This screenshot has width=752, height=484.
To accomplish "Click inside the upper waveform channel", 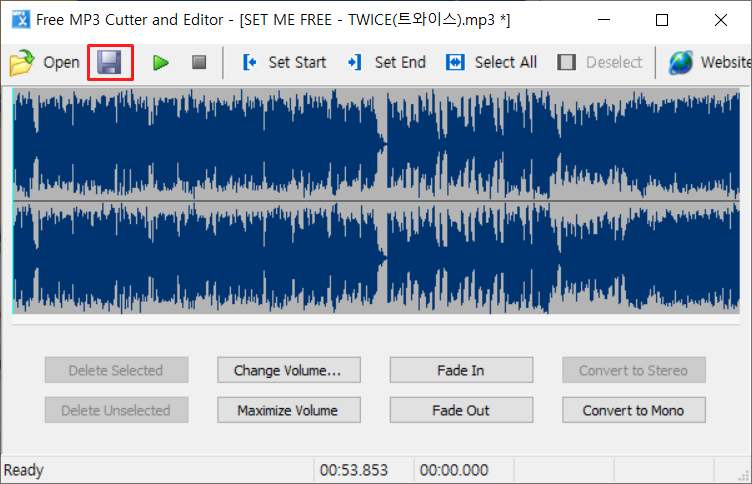I will 376,144.
